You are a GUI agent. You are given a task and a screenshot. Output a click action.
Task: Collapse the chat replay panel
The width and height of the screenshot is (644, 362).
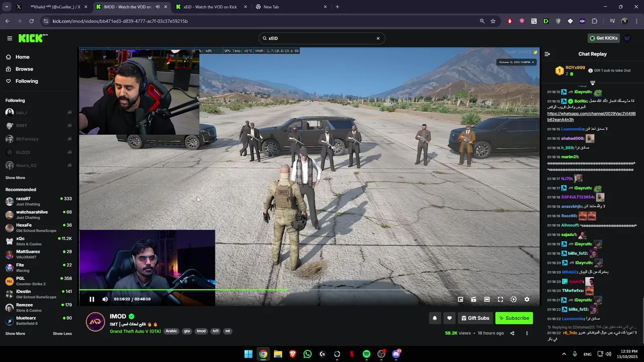coord(547,54)
